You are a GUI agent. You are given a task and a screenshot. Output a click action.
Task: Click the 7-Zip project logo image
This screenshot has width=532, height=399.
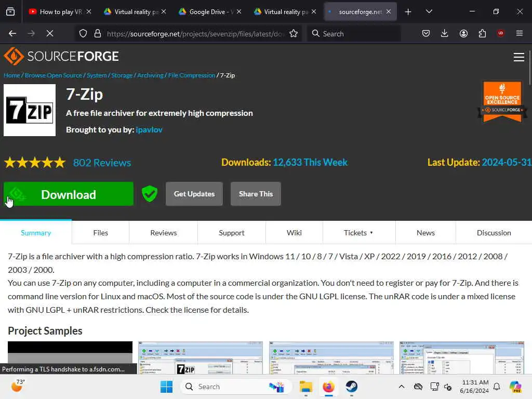point(30,110)
